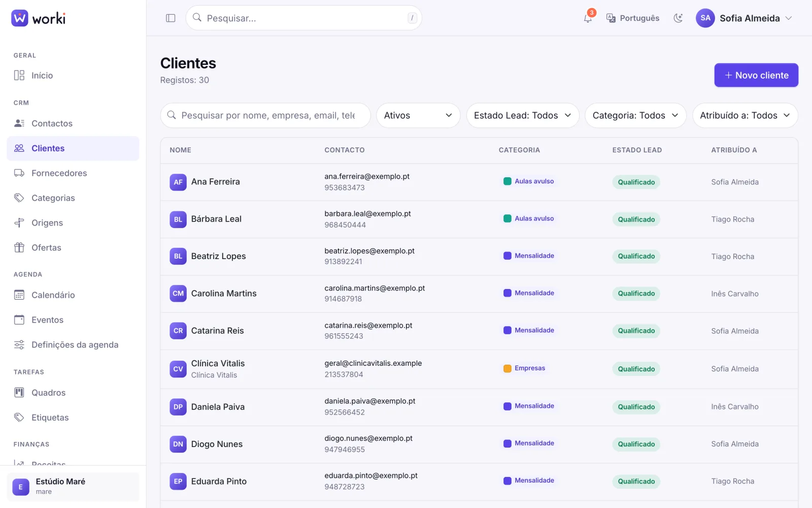Open the Fornecedores menu label
Viewport: 812px width, 508px height.
coord(59,173)
